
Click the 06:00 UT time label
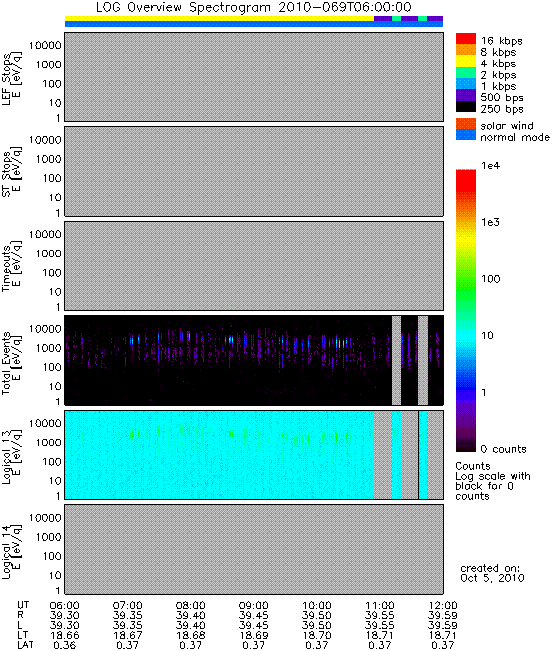pos(64,606)
